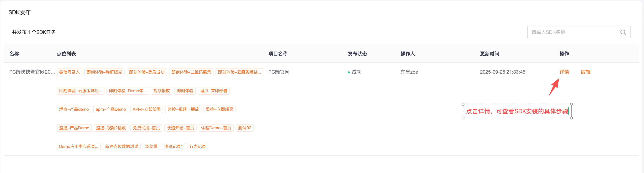Click the 即刻体验–弹框曝光 tag

coord(104,72)
